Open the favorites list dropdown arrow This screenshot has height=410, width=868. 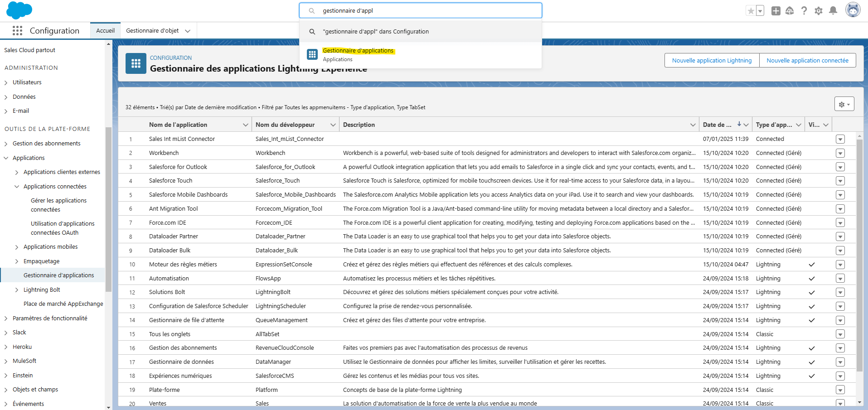[x=760, y=11]
